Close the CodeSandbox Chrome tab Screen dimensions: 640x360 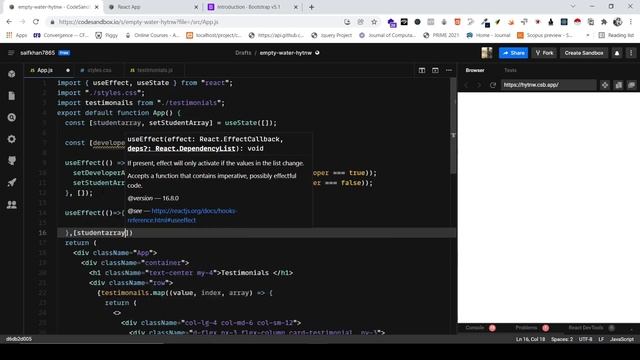point(96,7)
